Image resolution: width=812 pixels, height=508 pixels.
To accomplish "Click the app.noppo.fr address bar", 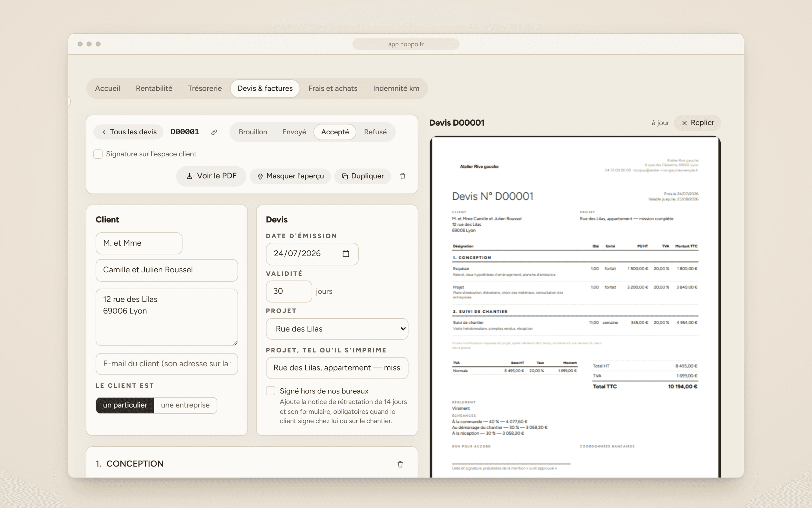I will point(406,44).
